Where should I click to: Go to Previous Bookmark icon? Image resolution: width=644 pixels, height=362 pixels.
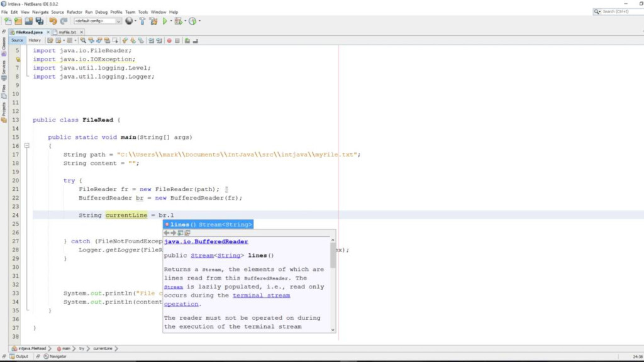(x=125, y=41)
